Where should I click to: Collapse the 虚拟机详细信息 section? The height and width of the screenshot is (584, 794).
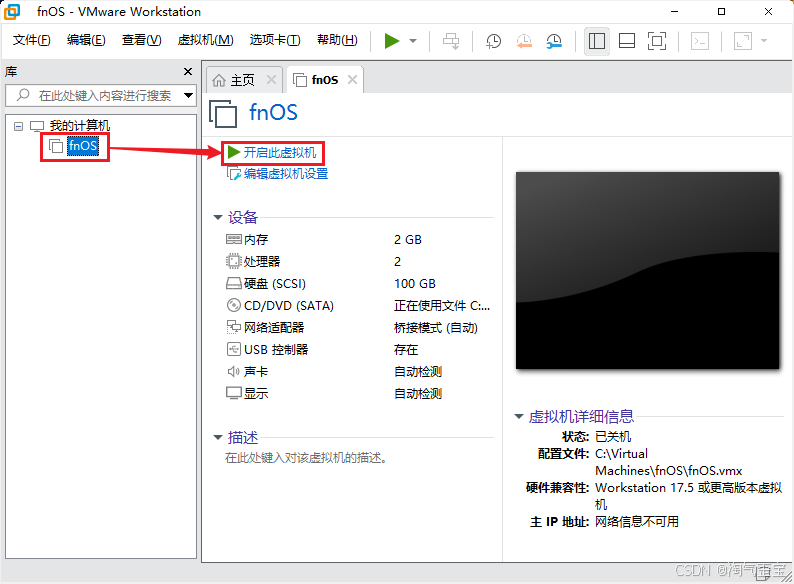pyautogui.click(x=519, y=416)
